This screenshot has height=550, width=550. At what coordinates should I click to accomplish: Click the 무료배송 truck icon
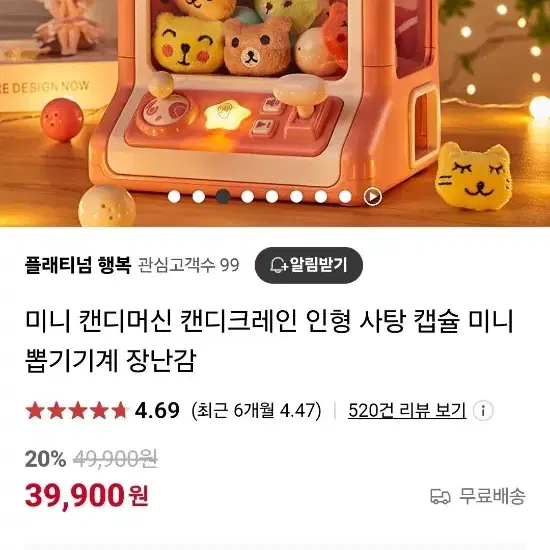pos(440,496)
